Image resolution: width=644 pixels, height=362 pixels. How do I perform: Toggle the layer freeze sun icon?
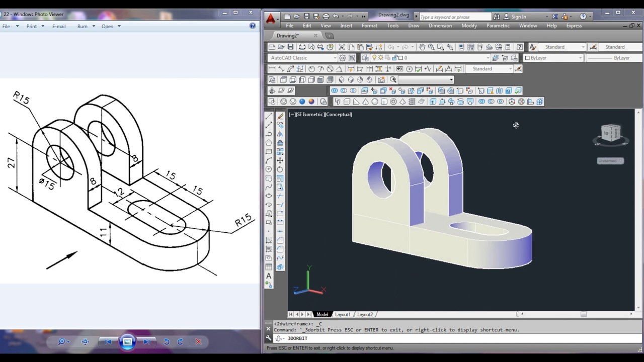point(381,58)
